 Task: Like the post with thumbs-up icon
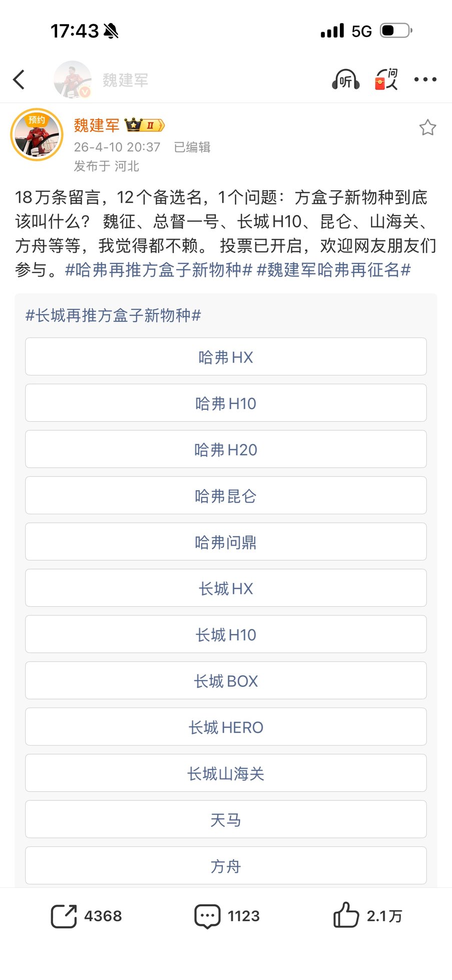(346, 915)
